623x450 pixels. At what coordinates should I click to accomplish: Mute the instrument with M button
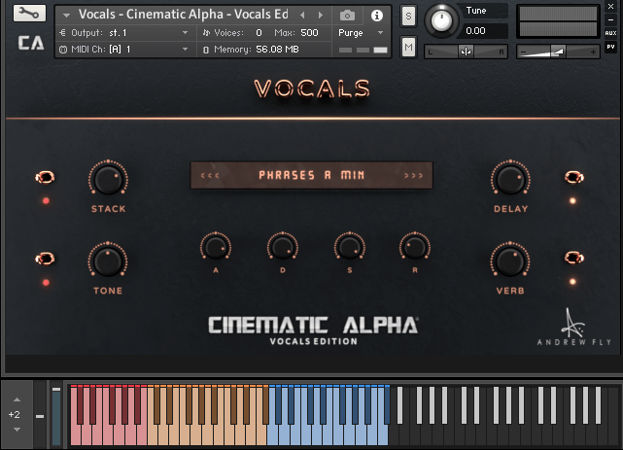click(408, 47)
